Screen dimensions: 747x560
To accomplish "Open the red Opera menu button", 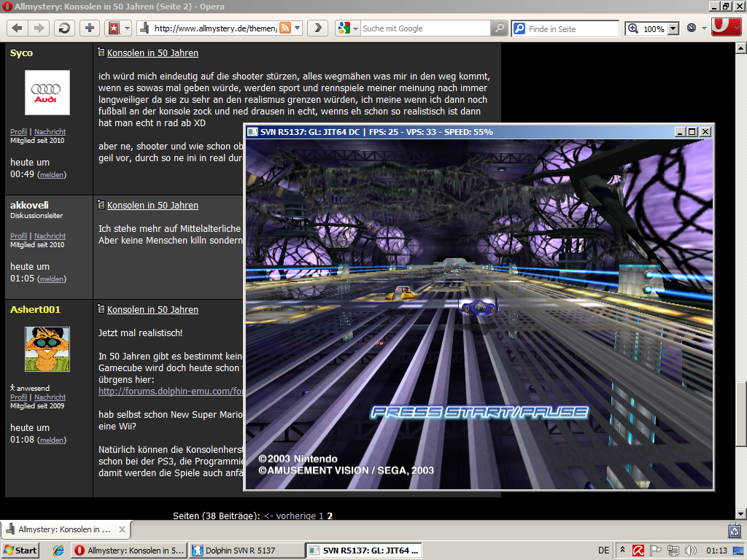I will click(726, 27).
